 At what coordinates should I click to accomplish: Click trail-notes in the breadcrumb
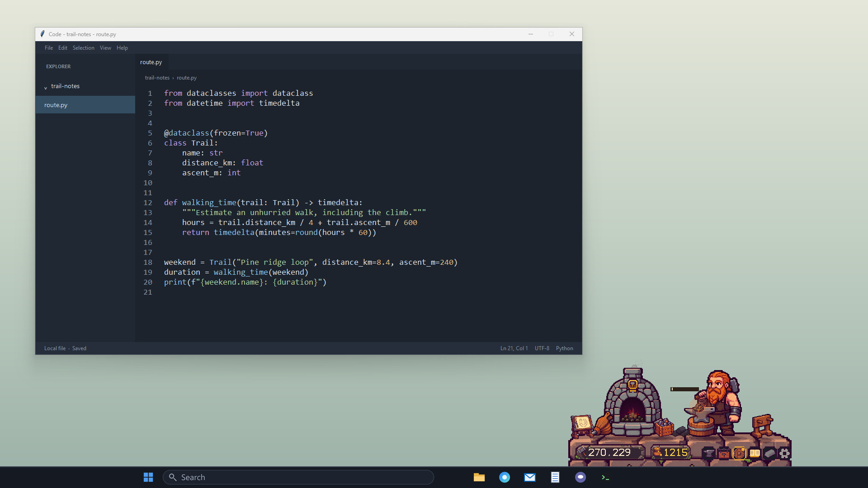coord(157,78)
